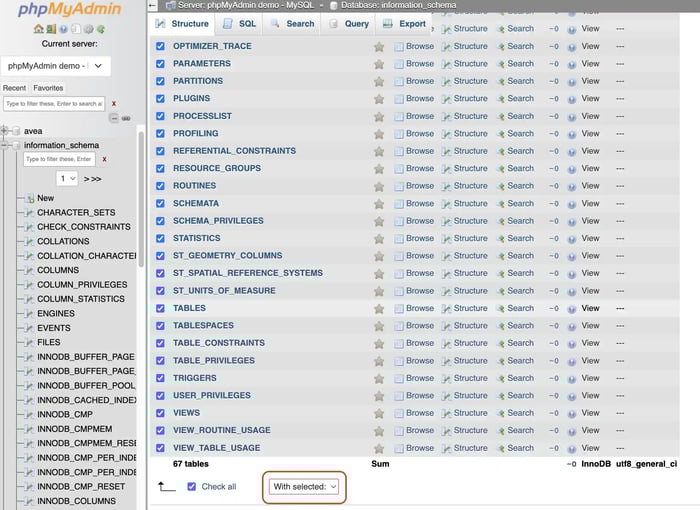Screen dimensions: 700x510
Task: Open the phpMyAdmin documentation help icon
Action: [x=63, y=29]
